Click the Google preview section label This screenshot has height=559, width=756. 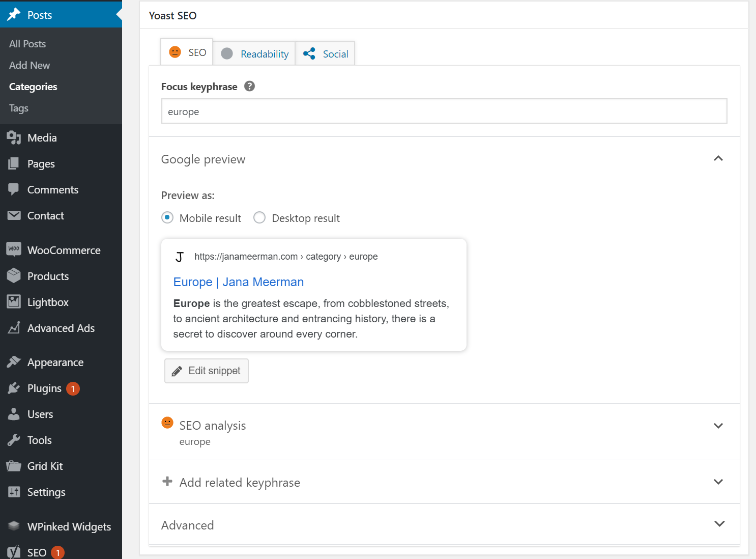click(x=203, y=159)
